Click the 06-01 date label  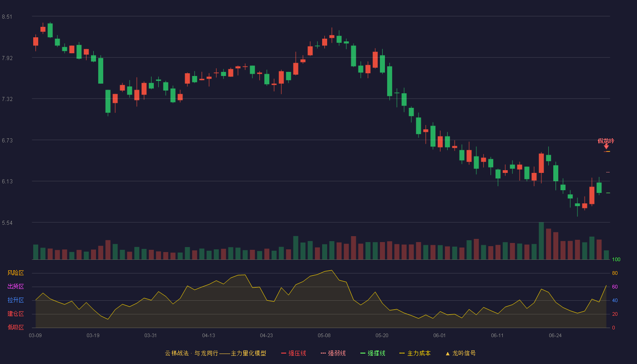(440, 335)
